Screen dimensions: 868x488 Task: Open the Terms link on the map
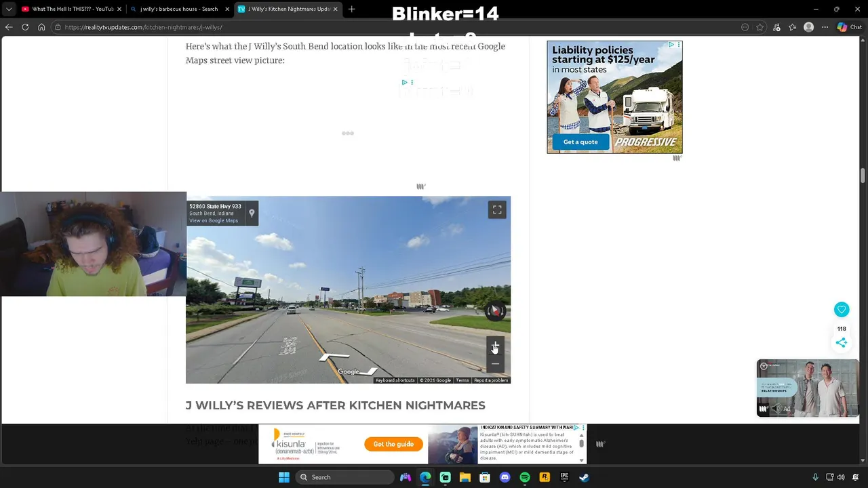pos(462,380)
